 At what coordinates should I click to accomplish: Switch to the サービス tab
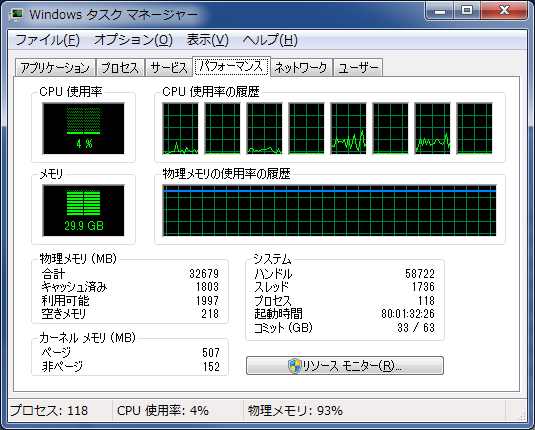pos(169,68)
